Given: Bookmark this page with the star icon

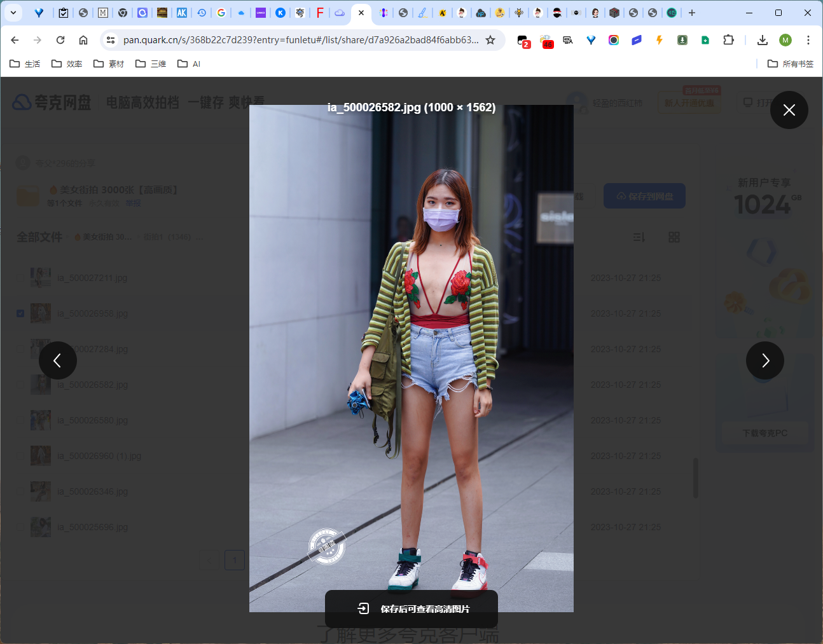Looking at the screenshot, I should pos(490,40).
